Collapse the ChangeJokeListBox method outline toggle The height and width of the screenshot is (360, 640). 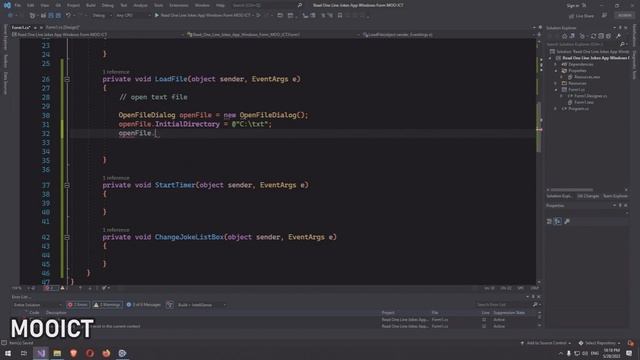(67, 237)
